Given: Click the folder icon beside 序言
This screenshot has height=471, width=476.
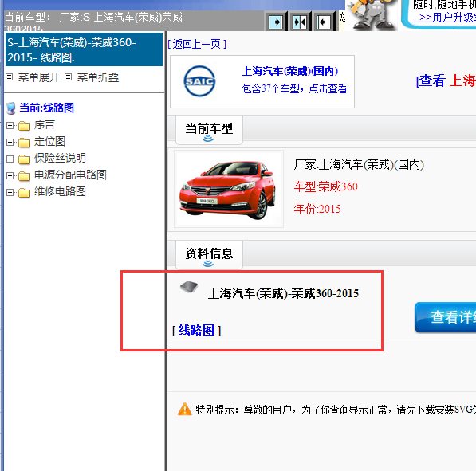Looking at the screenshot, I should coord(24,125).
